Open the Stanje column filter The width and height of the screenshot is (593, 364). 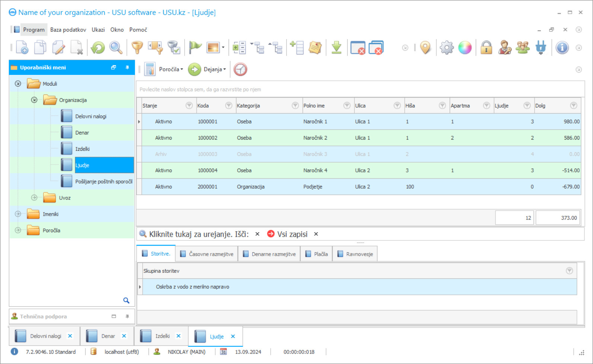[189, 106]
